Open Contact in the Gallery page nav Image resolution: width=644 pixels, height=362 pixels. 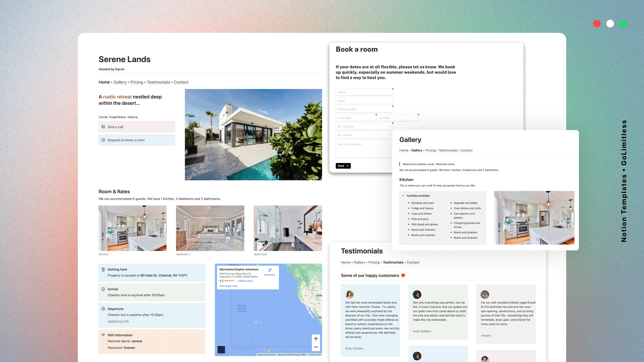[x=466, y=150]
